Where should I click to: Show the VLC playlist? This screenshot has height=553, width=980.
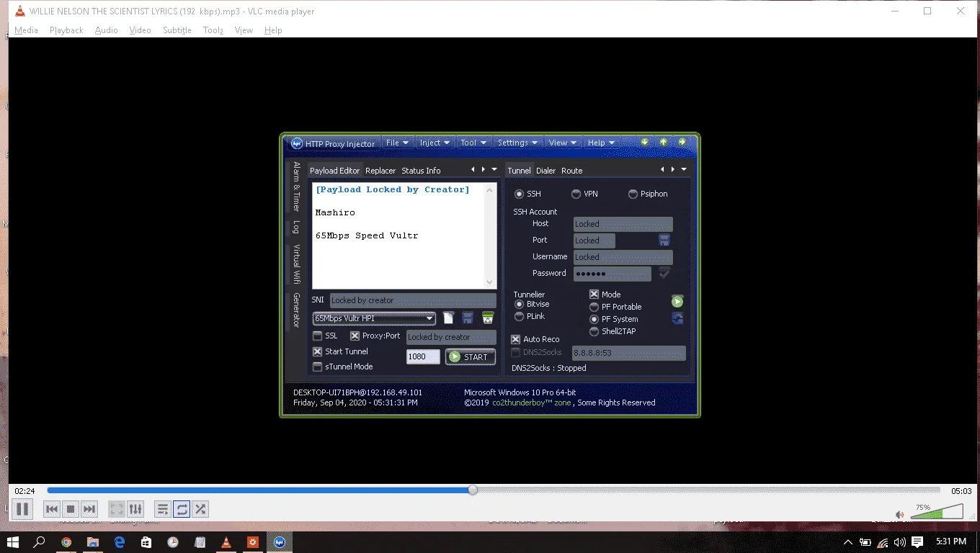tap(163, 509)
